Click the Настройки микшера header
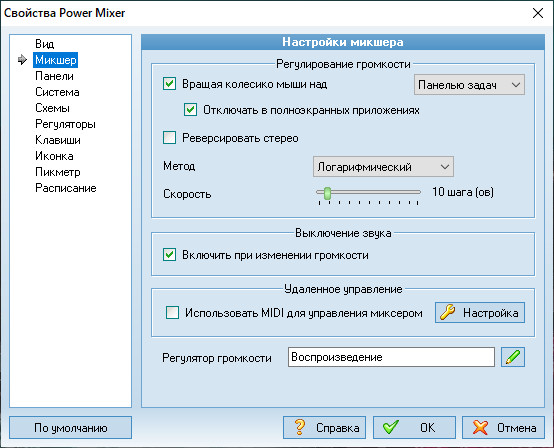The height and width of the screenshot is (448, 554). (x=343, y=42)
